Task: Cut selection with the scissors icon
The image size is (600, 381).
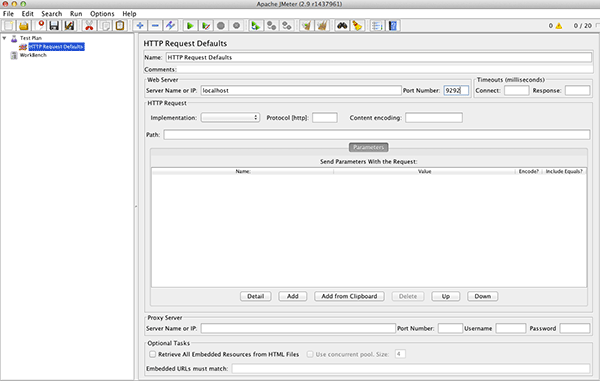Action: (x=89, y=26)
